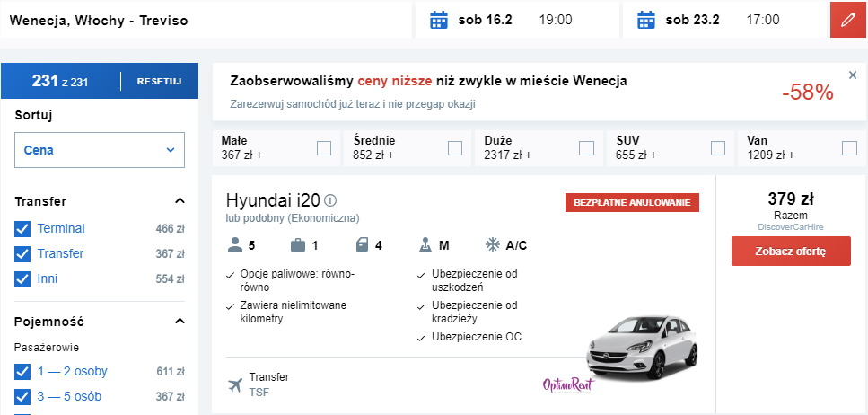This screenshot has height=415, width=868.
Task: Click the Transfer filter label link
Action: click(60, 253)
